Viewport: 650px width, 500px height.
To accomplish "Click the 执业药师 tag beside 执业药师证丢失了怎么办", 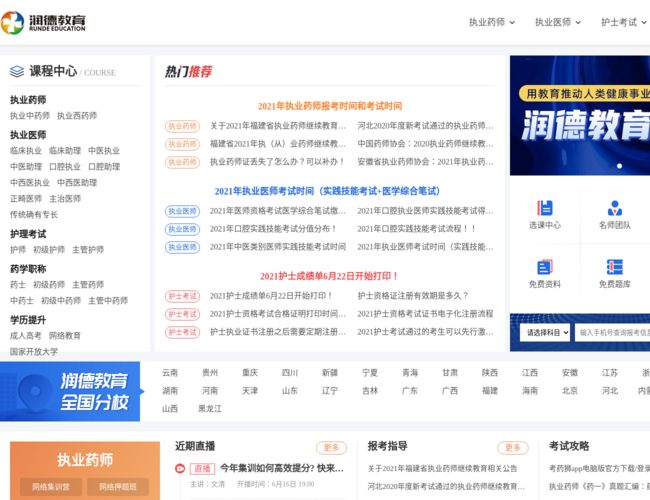I will coord(182,162).
